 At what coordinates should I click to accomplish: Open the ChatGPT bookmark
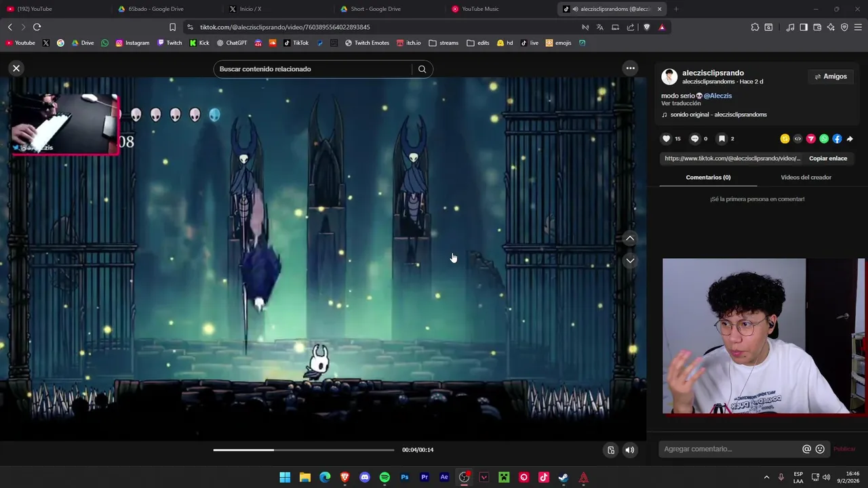(231, 43)
